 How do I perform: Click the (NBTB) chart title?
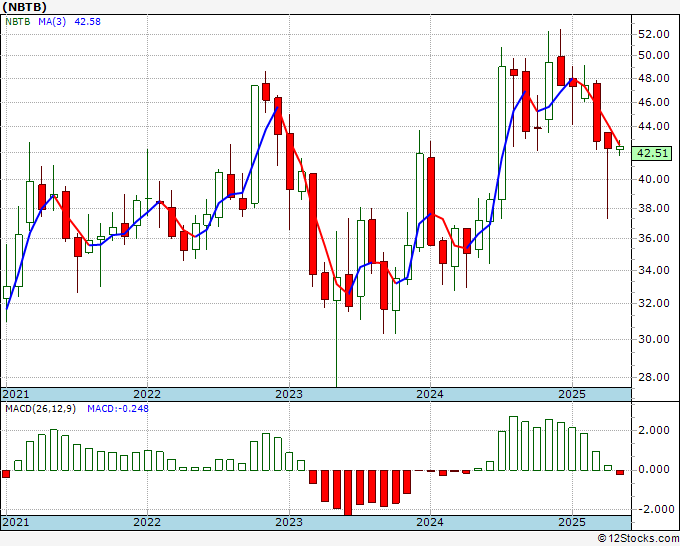tap(25, 7)
